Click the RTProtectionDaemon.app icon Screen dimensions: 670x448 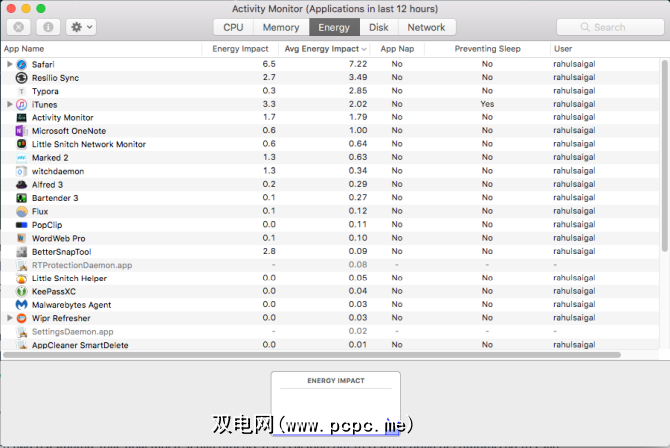coord(21,265)
